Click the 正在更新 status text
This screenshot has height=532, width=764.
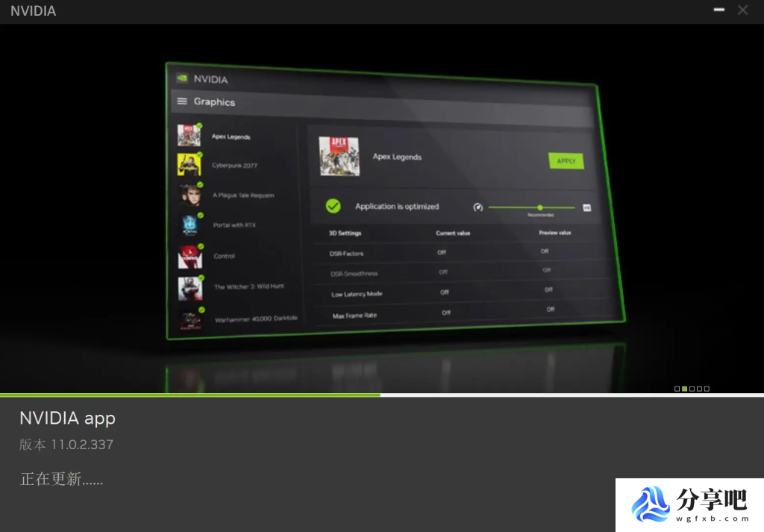61,479
